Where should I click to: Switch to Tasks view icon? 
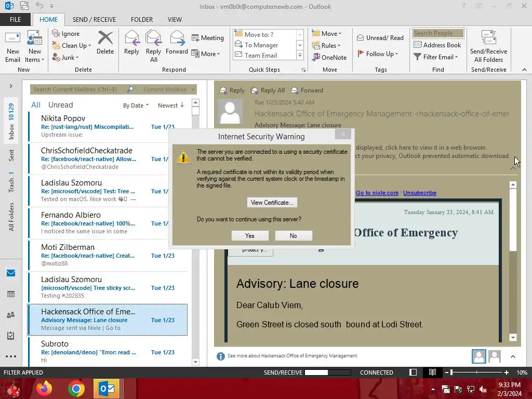(11, 336)
